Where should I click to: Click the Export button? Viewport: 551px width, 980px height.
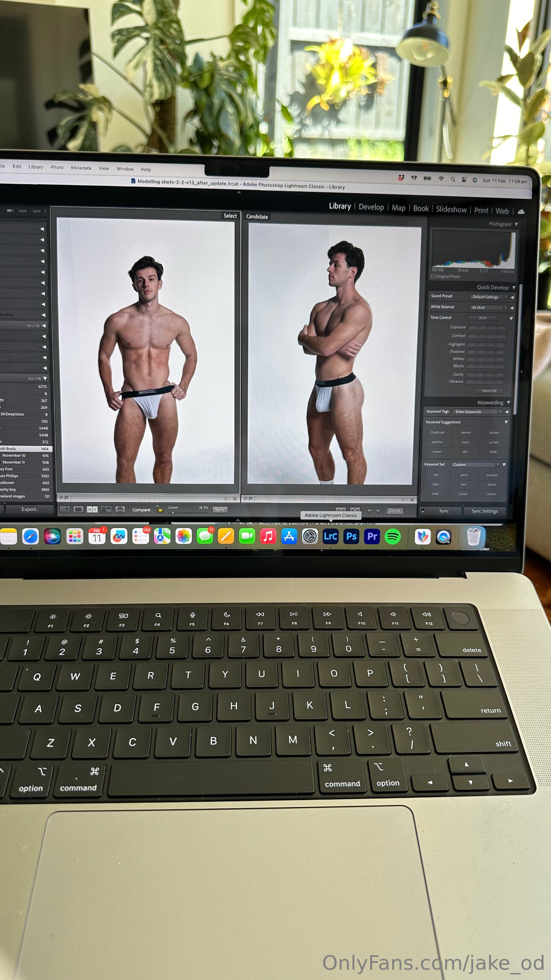click(x=29, y=509)
